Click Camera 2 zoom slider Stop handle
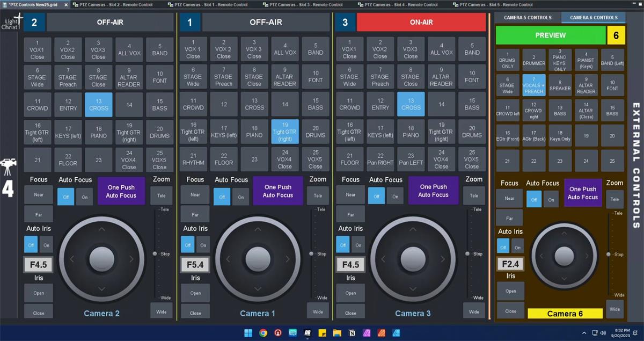 click(155, 253)
